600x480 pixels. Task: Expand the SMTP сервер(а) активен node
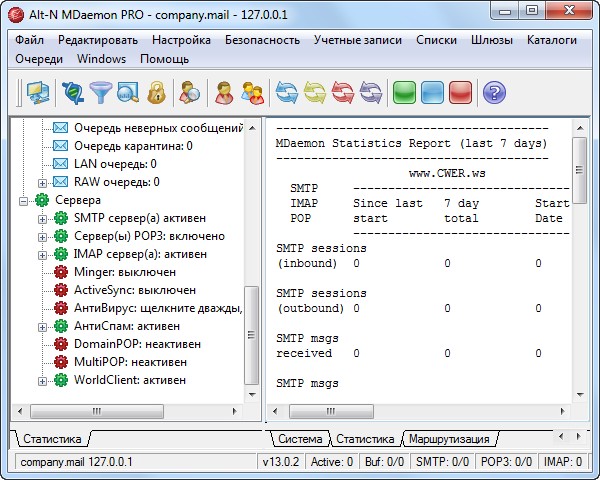click(x=43, y=218)
